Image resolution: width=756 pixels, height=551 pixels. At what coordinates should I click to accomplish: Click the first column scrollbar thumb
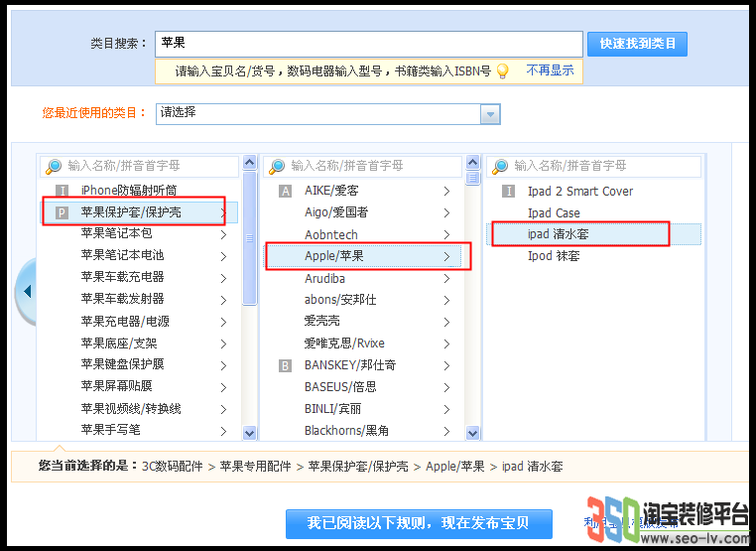click(249, 238)
